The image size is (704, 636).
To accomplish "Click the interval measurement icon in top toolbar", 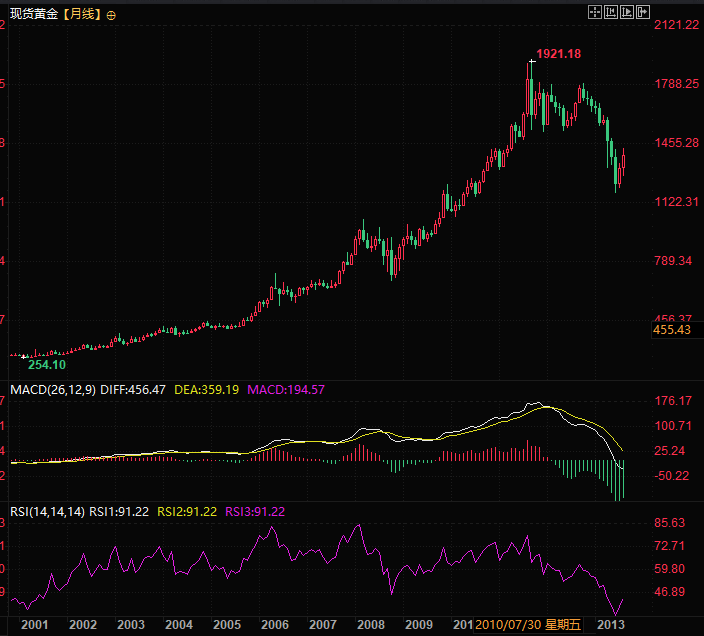I will tap(611, 12).
